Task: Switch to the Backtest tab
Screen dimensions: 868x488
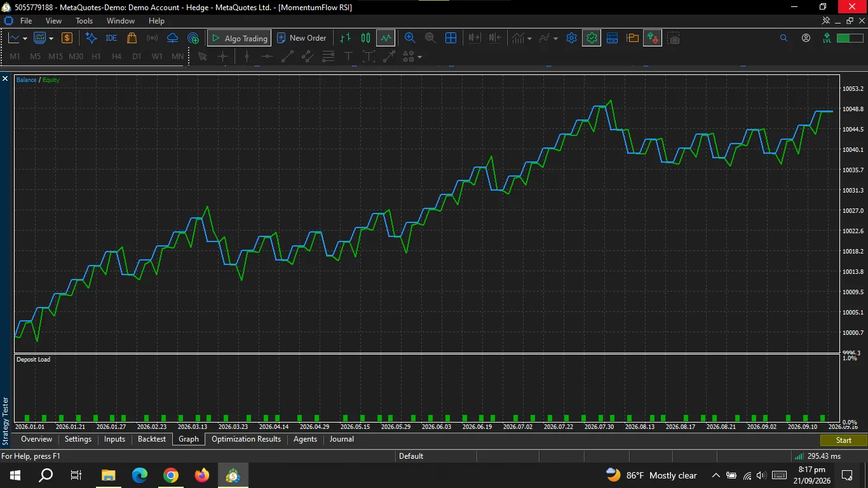Action: click(152, 439)
